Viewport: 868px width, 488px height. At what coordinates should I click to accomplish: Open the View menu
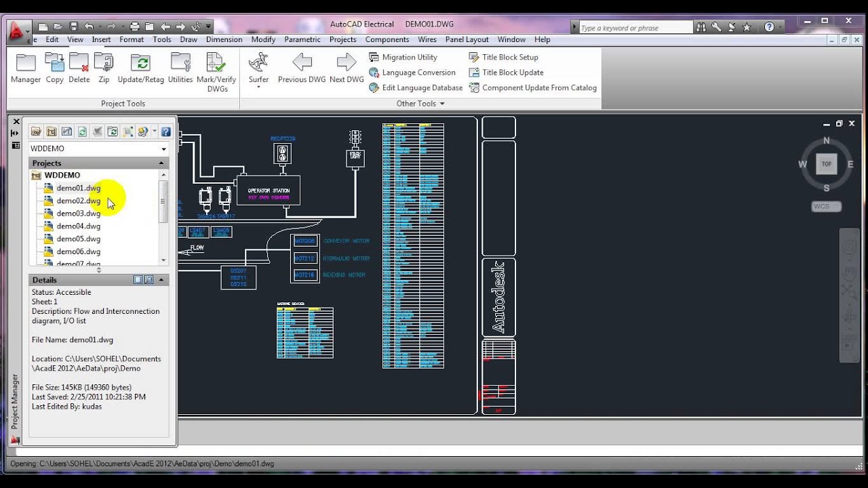click(x=75, y=40)
